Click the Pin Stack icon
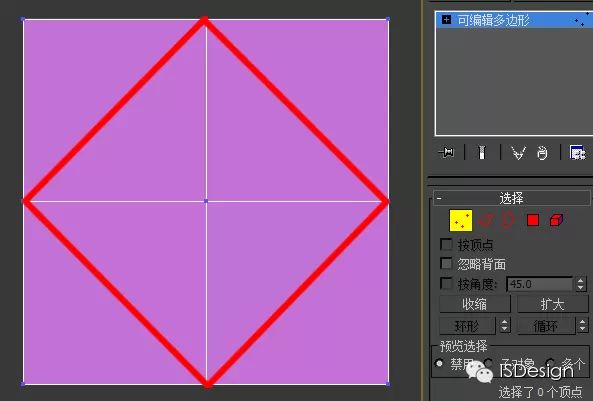 pyautogui.click(x=446, y=153)
